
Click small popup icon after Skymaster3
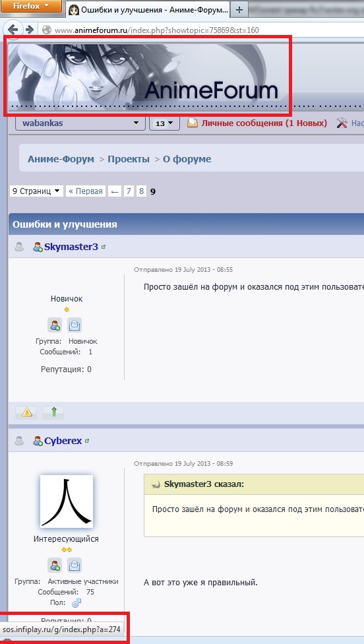click(x=104, y=247)
